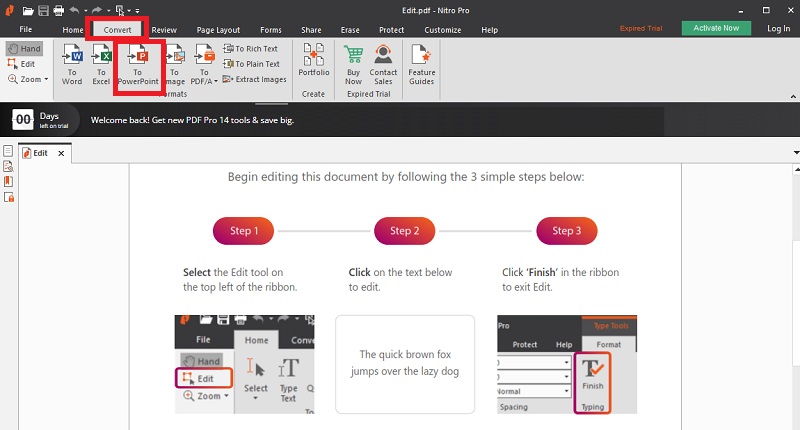Viewport: 800px width, 430px height.
Task: Open the Customize Quick Access Toolbar dropdown
Action: coord(137,10)
